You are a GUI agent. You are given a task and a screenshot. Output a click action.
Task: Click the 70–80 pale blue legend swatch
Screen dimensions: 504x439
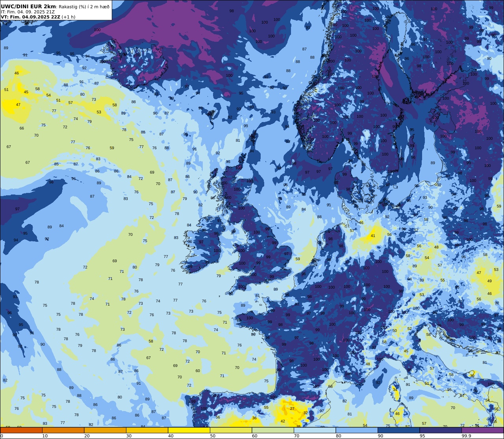[315, 430]
